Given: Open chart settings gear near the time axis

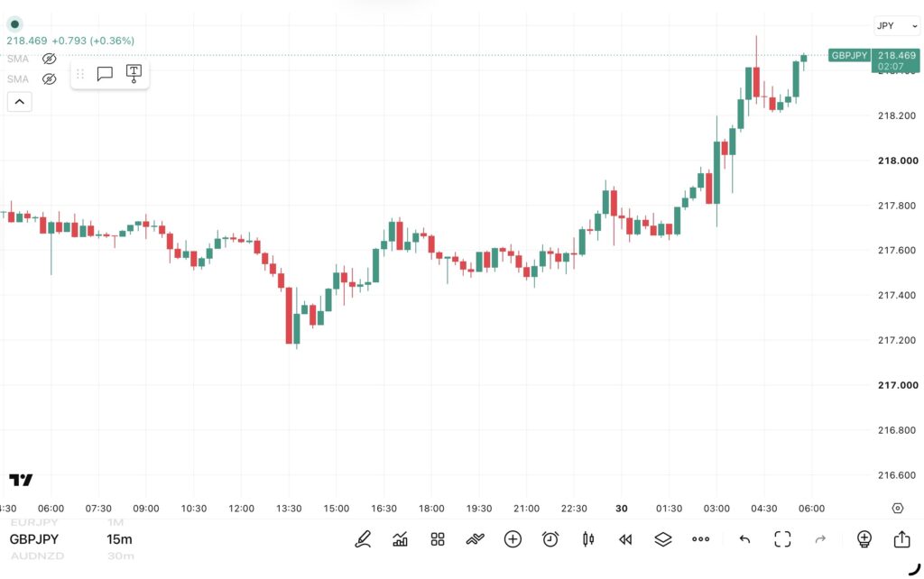Looking at the screenshot, I should click(898, 508).
